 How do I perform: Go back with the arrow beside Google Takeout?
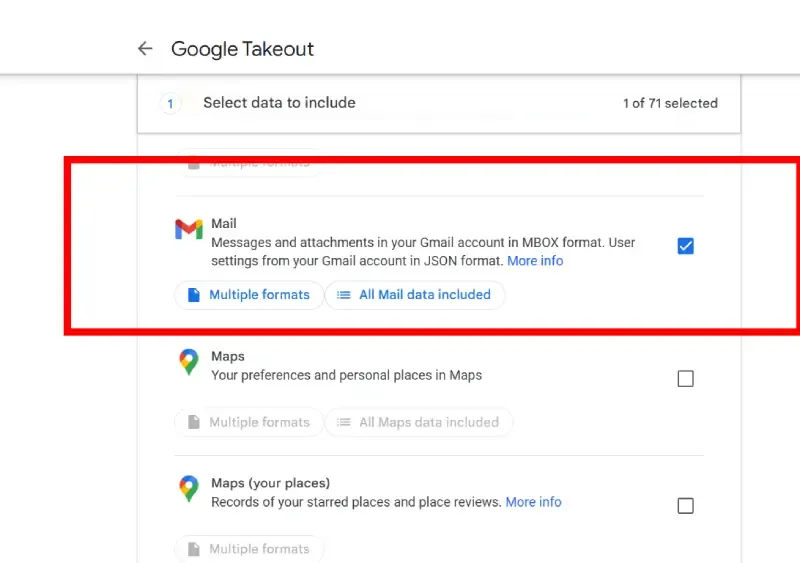click(145, 48)
